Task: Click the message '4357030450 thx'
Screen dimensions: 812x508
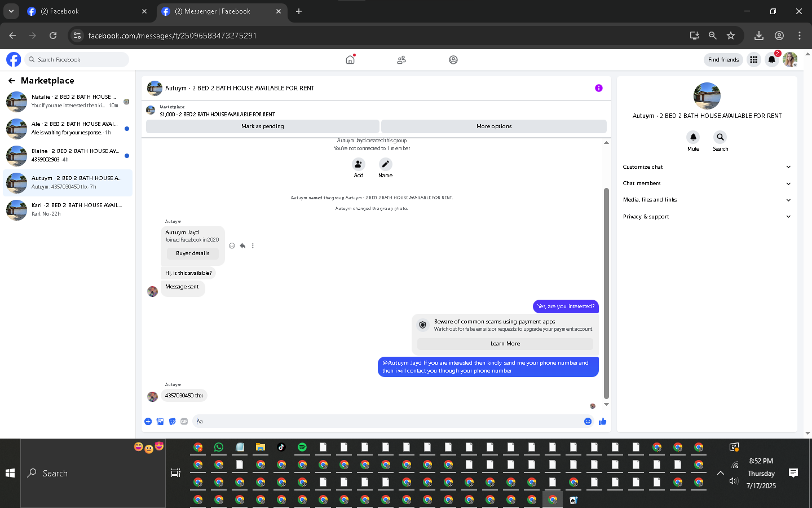Action: click(184, 396)
